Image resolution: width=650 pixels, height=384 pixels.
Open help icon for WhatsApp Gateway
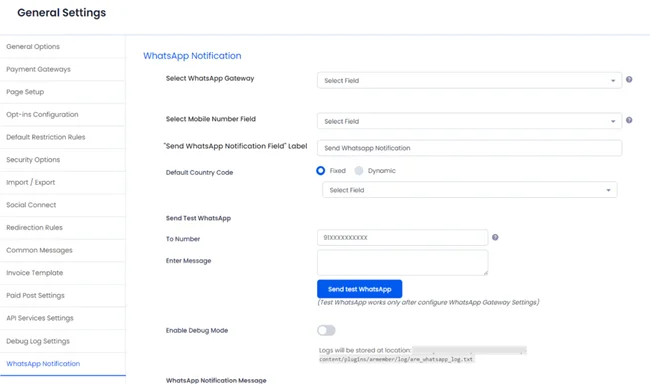point(629,80)
